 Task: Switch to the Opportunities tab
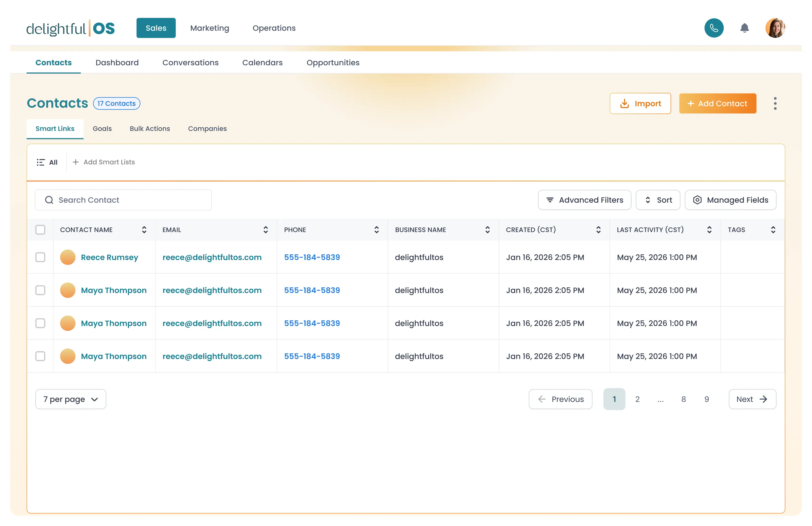pyautogui.click(x=333, y=63)
